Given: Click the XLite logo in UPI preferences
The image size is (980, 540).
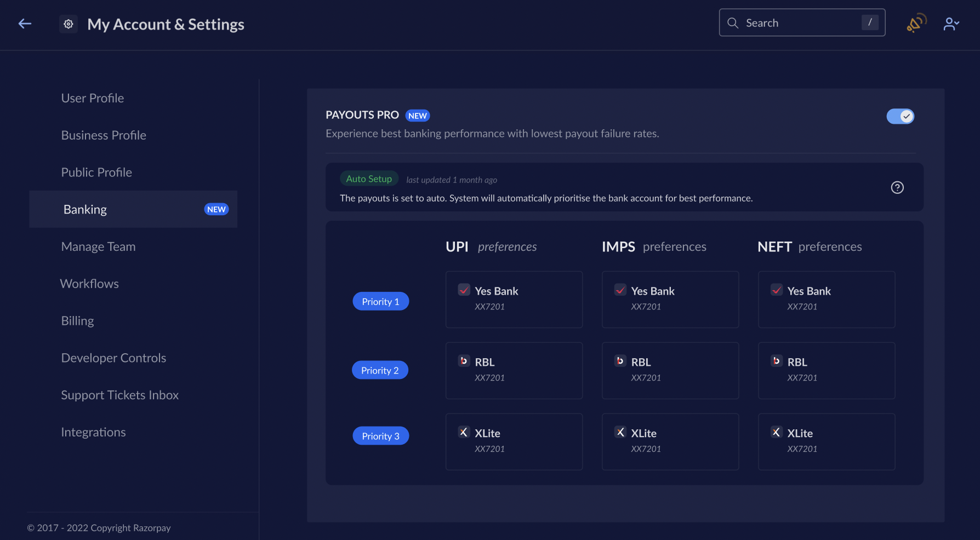Looking at the screenshot, I should click(464, 432).
